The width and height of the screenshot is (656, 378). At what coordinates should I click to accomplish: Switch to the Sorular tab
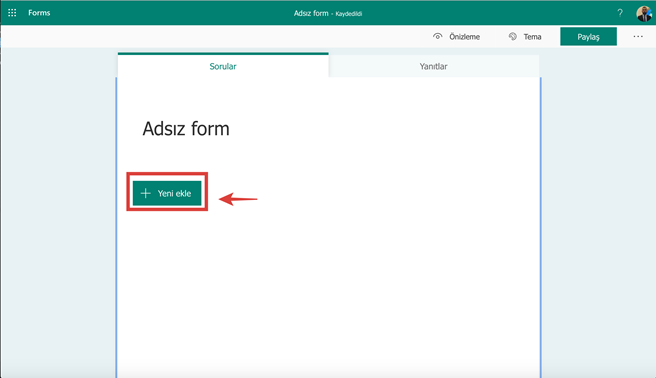tap(223, 66)
